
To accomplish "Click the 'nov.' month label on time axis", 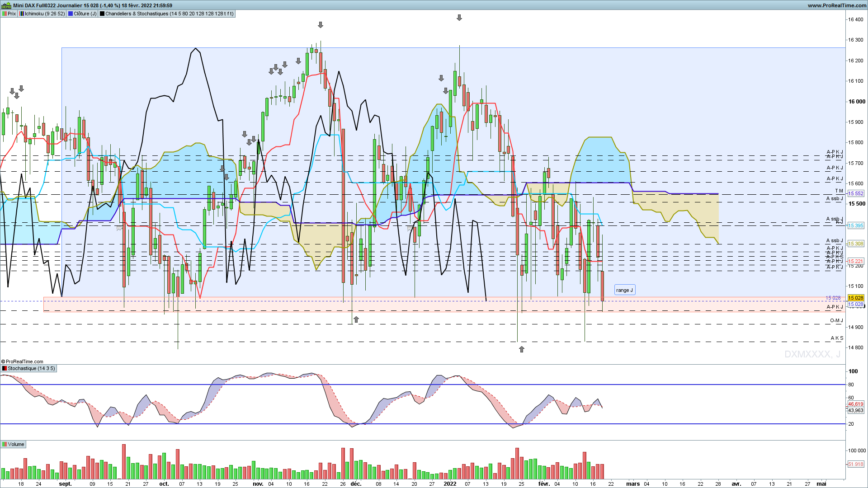I will coord(258,484).
